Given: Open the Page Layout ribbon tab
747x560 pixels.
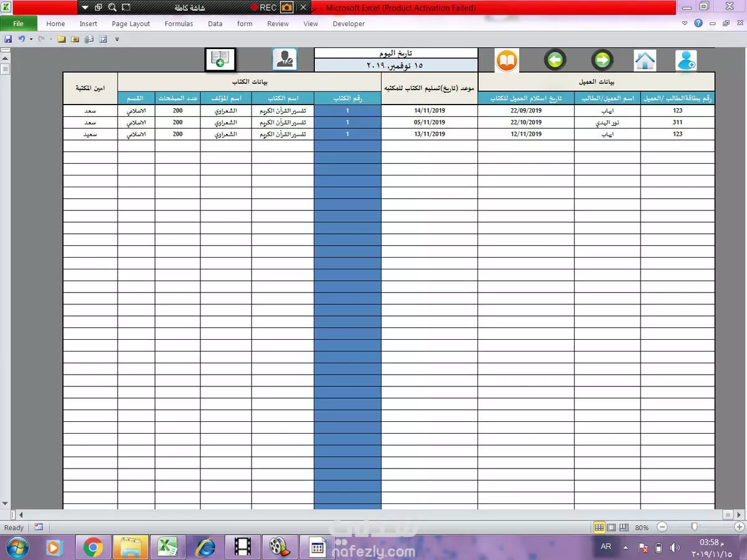Looking at the screenshot, I should point(131,24).
